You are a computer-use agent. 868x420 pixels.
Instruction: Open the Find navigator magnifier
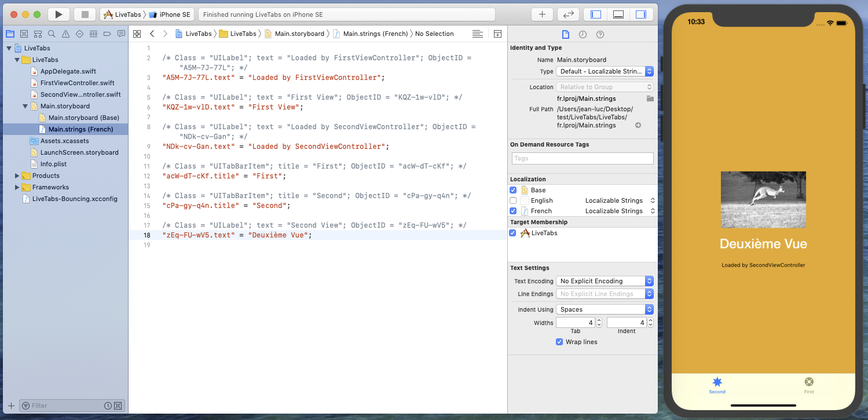coord(52,34)
